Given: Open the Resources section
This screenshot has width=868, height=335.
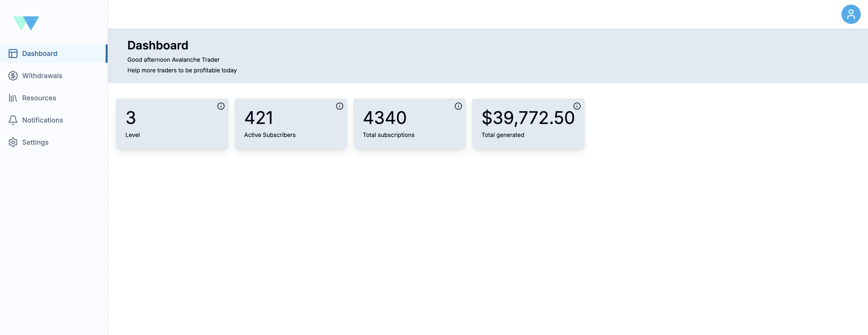Looking at the screenshot, I should pyautogui.click(x=39, y=98).
